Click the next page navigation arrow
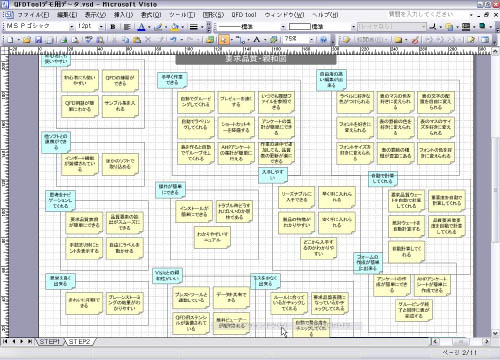 pos(22,341)
